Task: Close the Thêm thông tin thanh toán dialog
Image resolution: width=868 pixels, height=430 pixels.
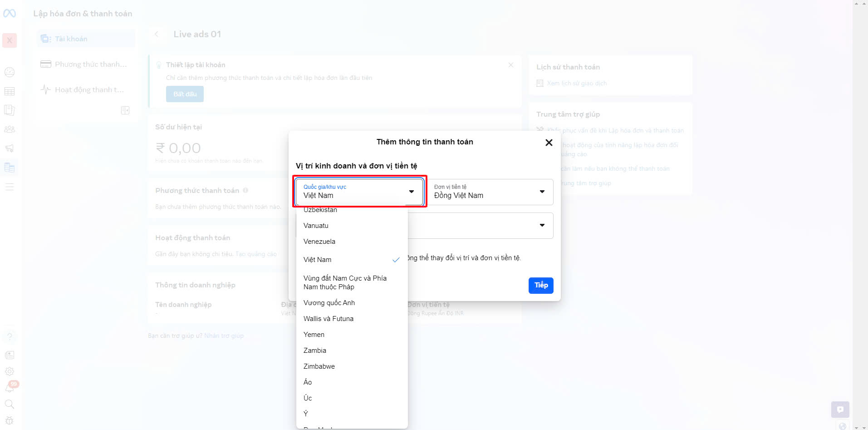Action: coord(549,143)
